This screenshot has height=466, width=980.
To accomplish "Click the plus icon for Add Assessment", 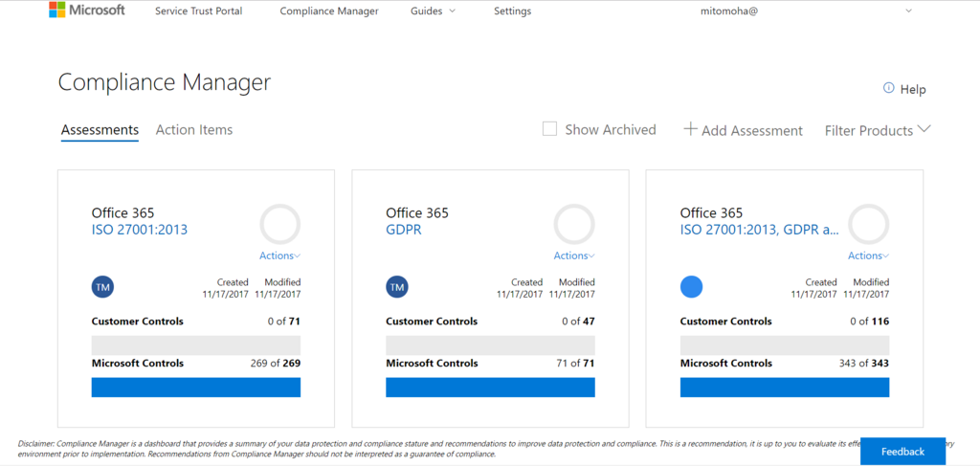I will pos(690,129).
